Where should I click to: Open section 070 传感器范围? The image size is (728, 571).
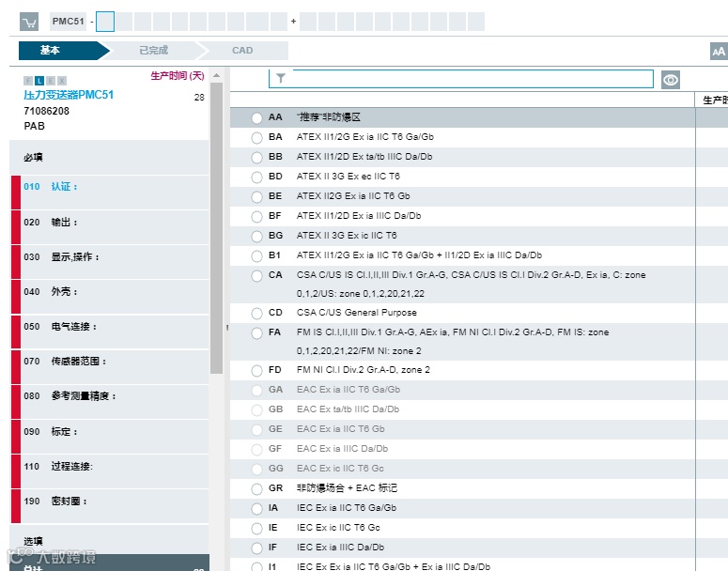coord(110,367)
